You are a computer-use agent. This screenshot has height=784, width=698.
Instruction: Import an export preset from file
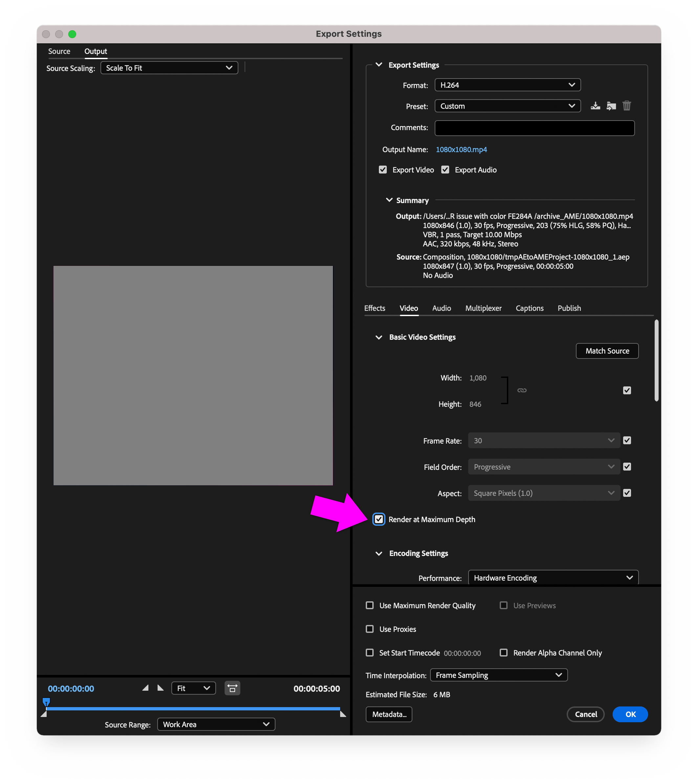(611, 105)
